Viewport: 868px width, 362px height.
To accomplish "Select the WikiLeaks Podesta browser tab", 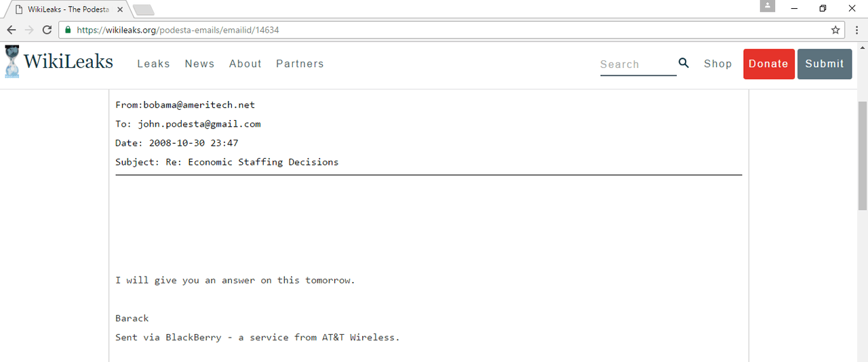I will 64,9.
